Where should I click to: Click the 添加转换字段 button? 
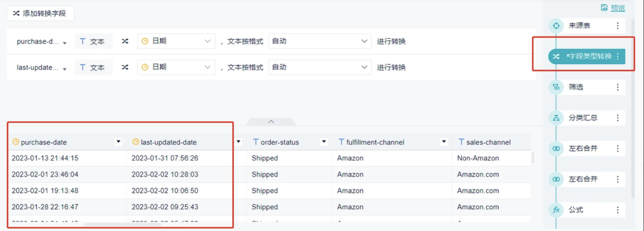coord(40,13)
